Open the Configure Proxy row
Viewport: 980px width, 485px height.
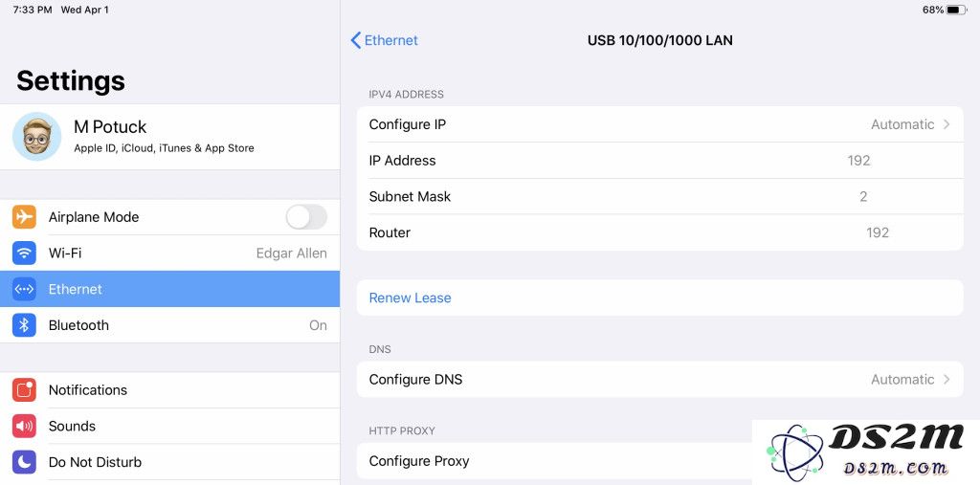point(660,461)
